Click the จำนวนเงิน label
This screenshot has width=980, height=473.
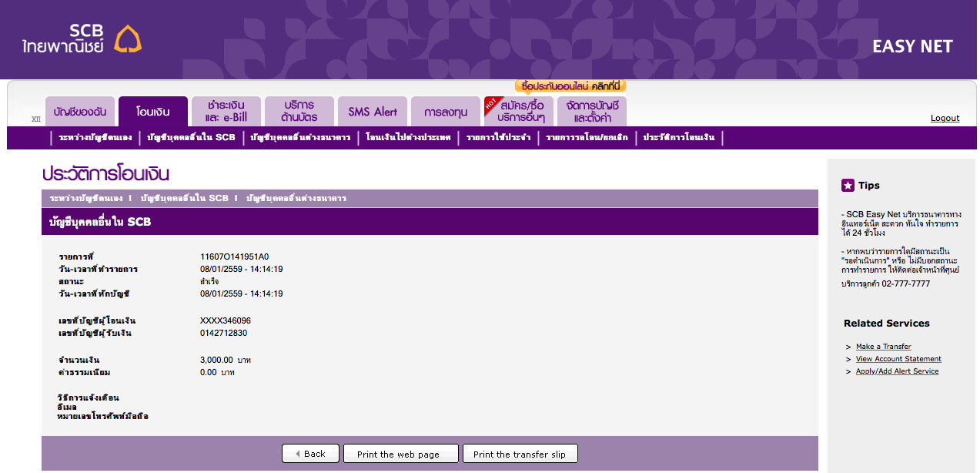tap(79, 360)
